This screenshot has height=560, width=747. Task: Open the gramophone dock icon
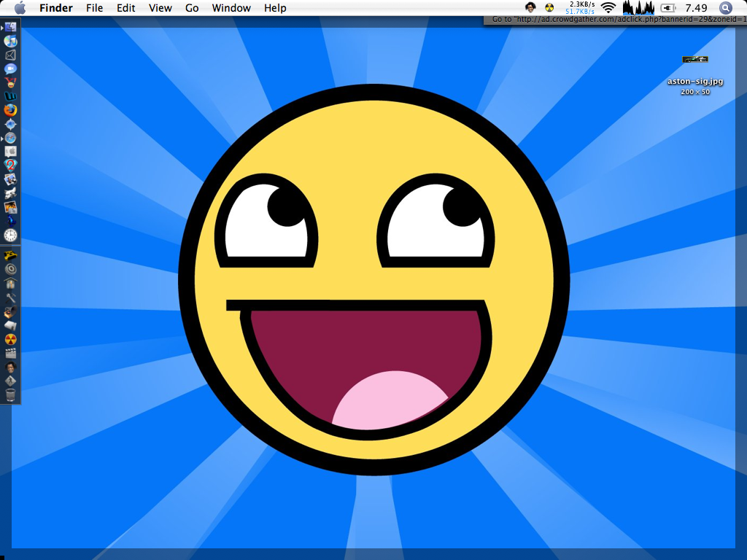coord(10,312)
